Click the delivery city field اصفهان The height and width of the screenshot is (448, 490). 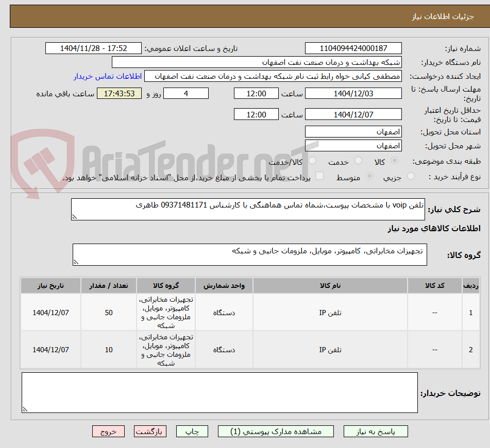point(353,146)
